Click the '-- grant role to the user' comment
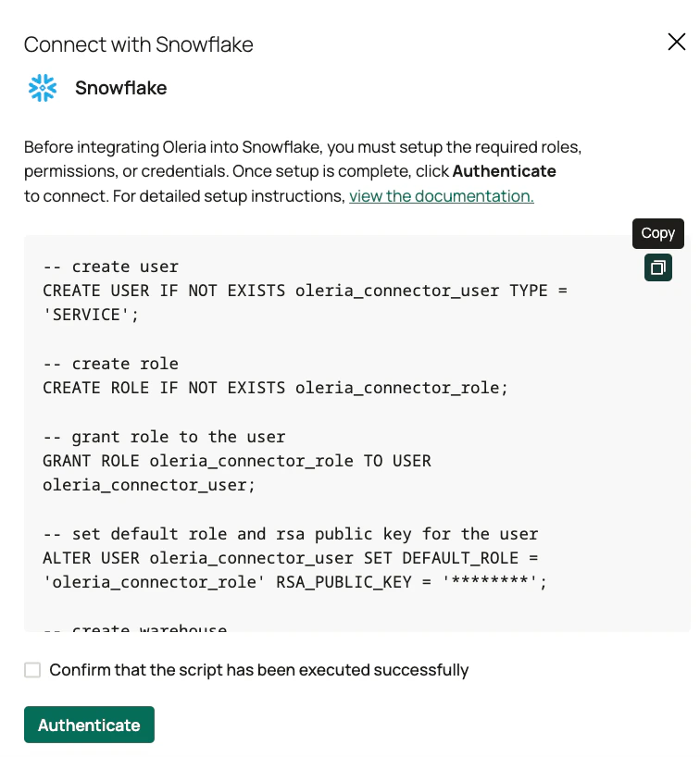The width and height of the screenshot is (700, 757). pyautogui.click(x=164, y=437)
